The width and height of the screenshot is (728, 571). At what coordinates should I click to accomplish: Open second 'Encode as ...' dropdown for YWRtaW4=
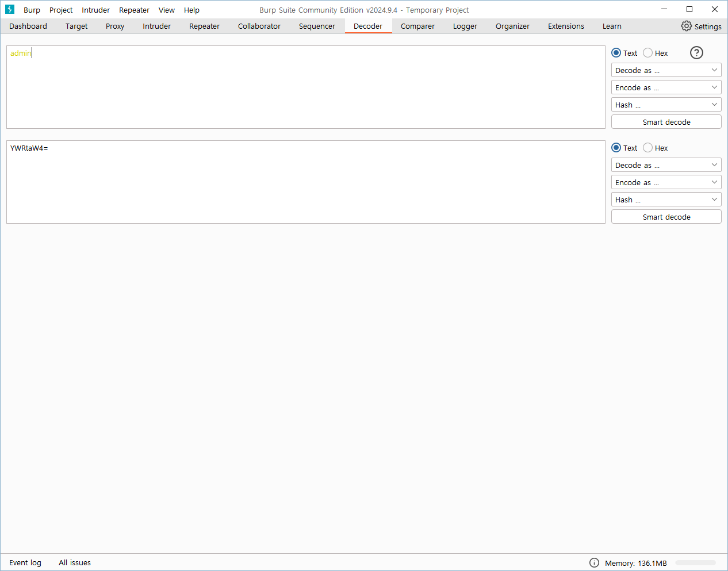pos(666,182)
